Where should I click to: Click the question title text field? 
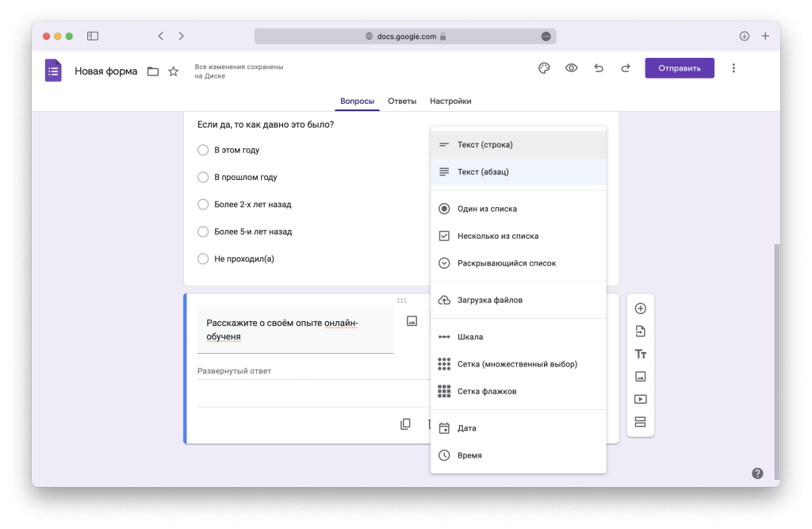(295, 329)
